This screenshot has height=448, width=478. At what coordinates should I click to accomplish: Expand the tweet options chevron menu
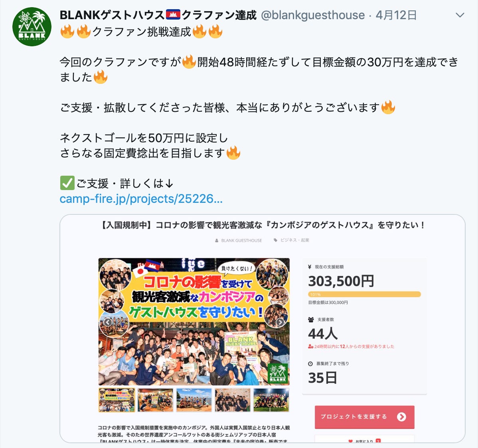tap(460, 15)
